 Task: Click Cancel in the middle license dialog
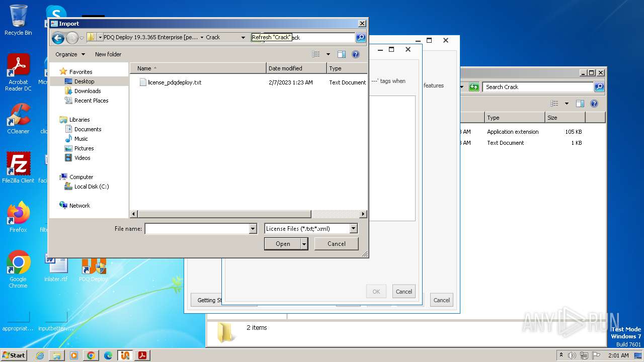(x=404, y=292)
